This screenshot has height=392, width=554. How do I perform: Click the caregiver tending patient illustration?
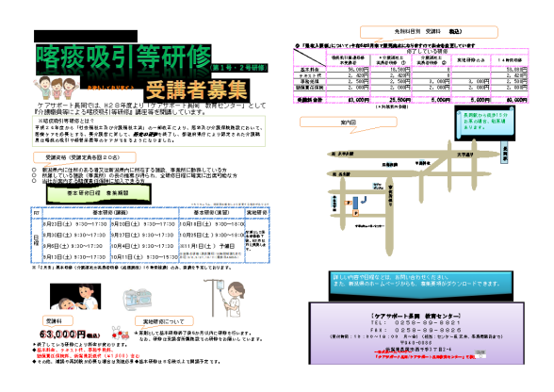click(75, 296)
